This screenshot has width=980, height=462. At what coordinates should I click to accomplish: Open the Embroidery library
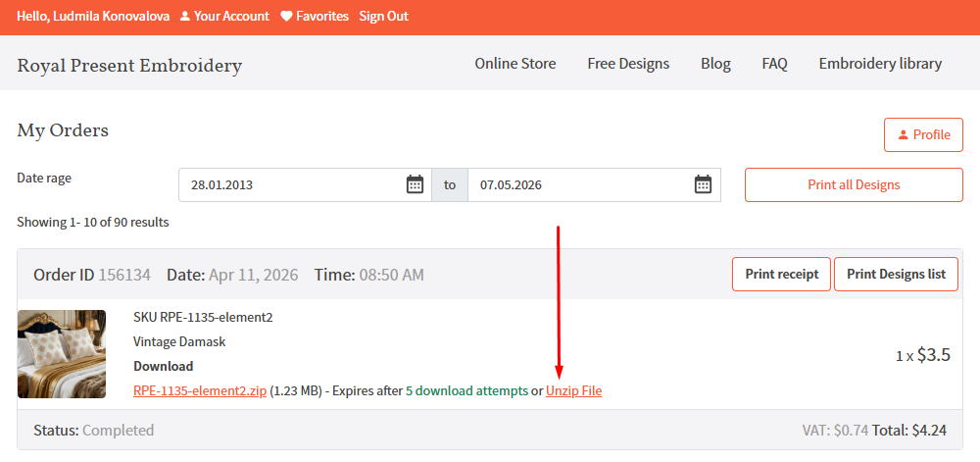pos(880,63)
